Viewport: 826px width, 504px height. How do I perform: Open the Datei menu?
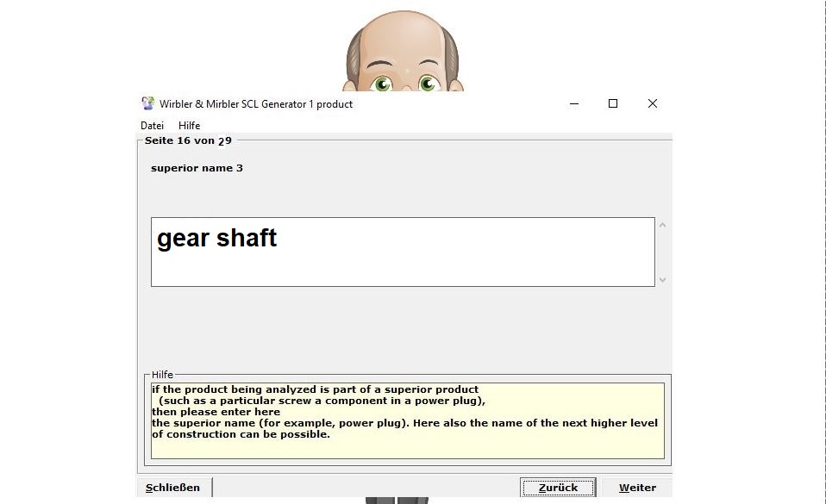pyautogui.click(x=152, y=126)
